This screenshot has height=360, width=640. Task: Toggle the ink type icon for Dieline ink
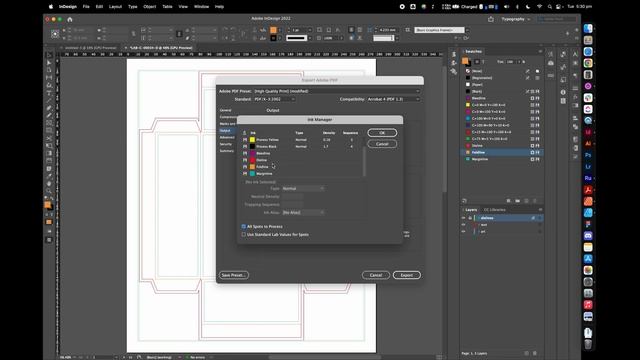coord(245,160)
